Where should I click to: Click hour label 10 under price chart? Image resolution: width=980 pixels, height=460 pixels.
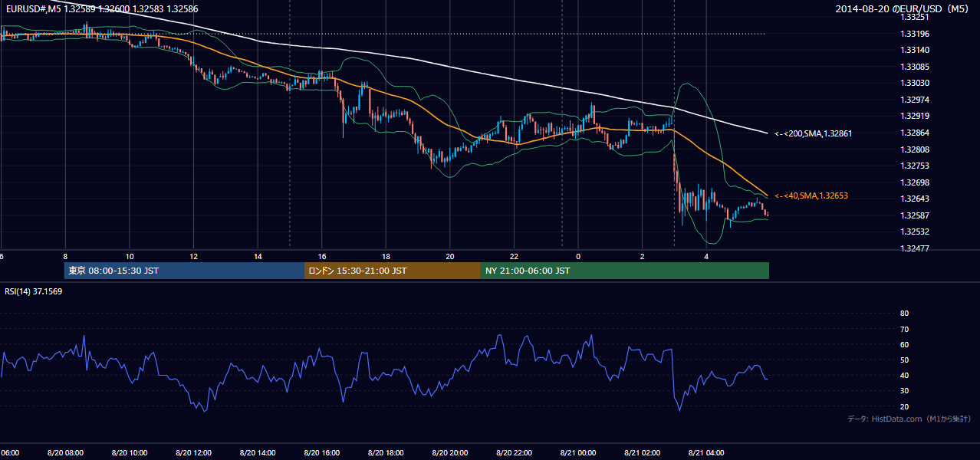(x=129, y=257)
